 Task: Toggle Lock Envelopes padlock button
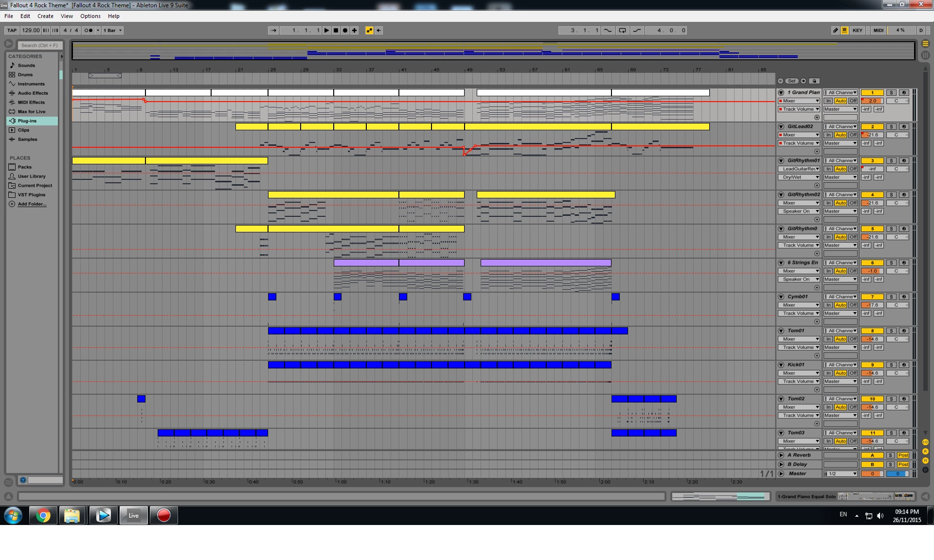[814, 81]
